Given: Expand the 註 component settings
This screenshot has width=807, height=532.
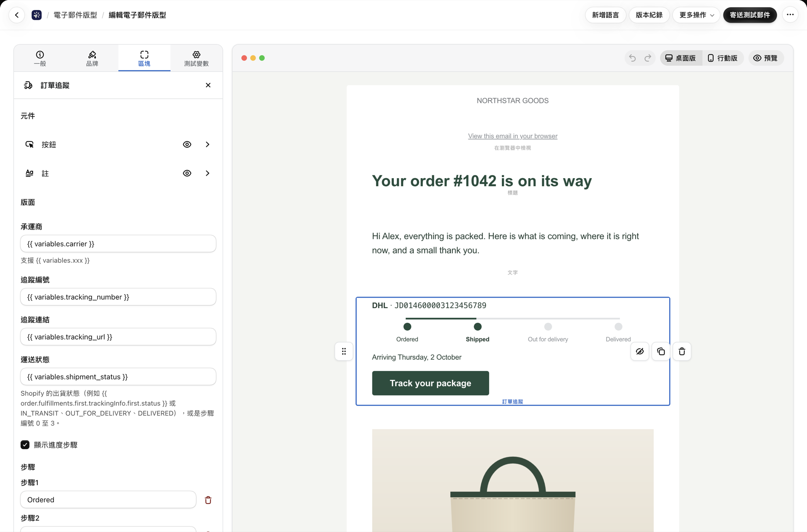Looking at the screenshot, I should (207, 173).
